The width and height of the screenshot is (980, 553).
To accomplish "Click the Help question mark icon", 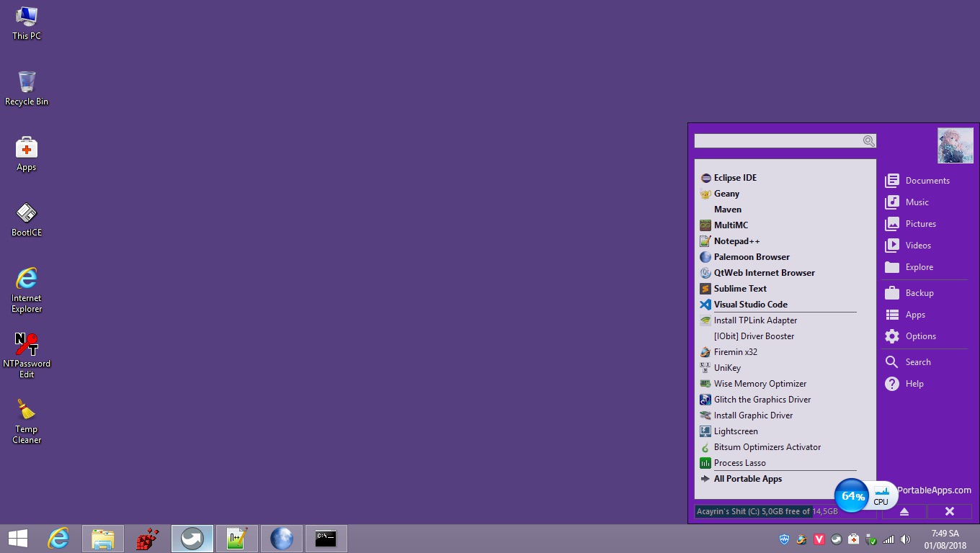I will (892, 384).
